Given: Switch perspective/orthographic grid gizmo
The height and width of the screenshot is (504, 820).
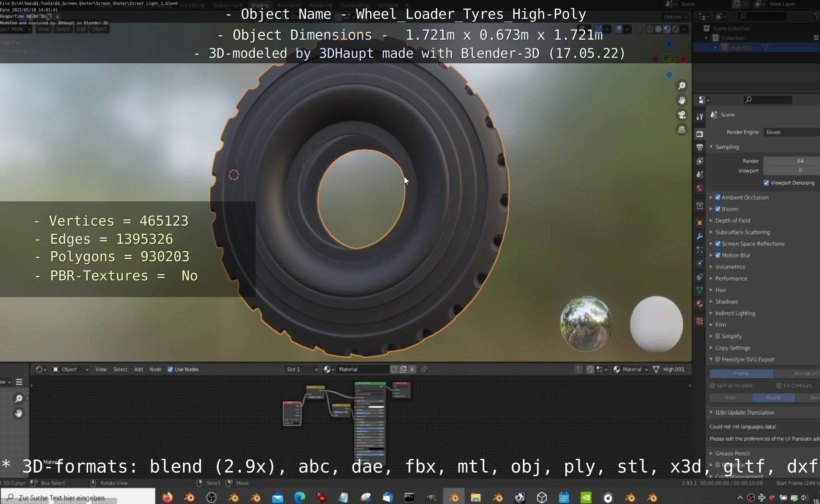Looking at the screenshot, I should (x=682, y=130).
